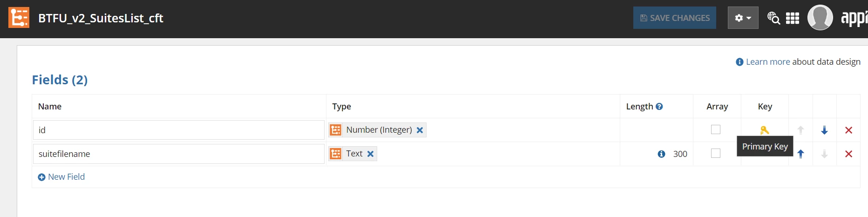Remove the Text type from suitefilename
Screen dimensions: 868x217
coord(370,154)
